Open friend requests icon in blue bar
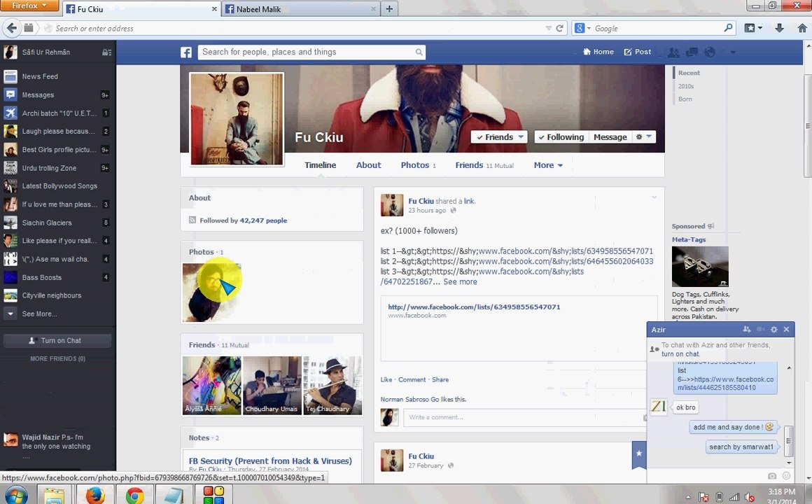This screenshot has height=504, width=812. pos(673,52)
